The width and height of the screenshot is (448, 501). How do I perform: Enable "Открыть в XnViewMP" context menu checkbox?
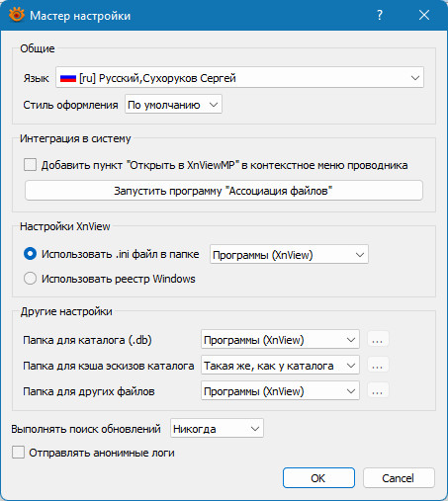(30, 165)
